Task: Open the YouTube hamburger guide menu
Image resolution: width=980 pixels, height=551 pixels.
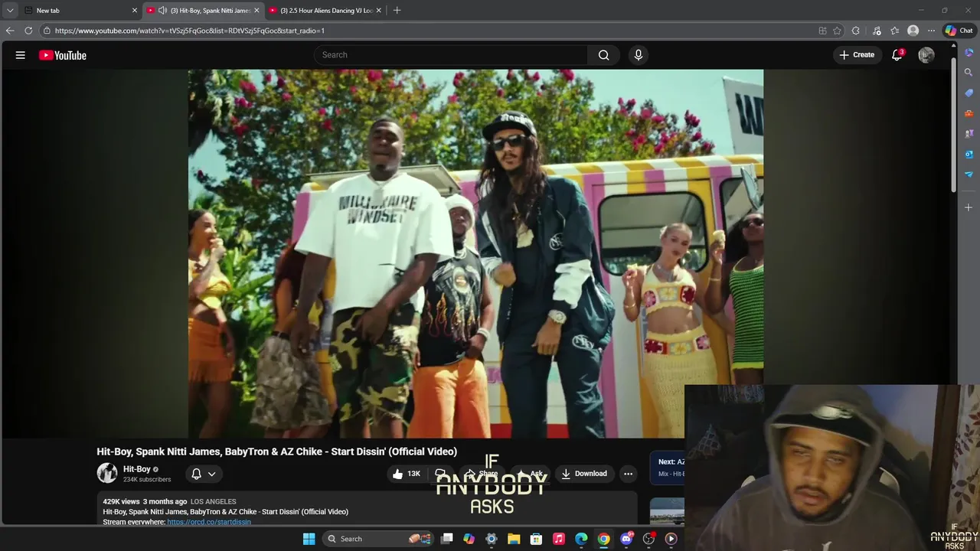Action: [21, 55]
